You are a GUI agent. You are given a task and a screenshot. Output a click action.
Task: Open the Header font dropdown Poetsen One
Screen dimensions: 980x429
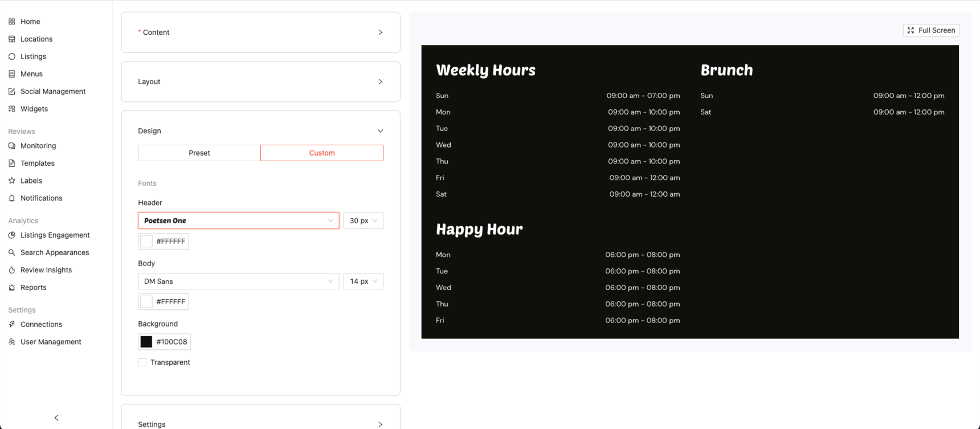coord(239,220)
